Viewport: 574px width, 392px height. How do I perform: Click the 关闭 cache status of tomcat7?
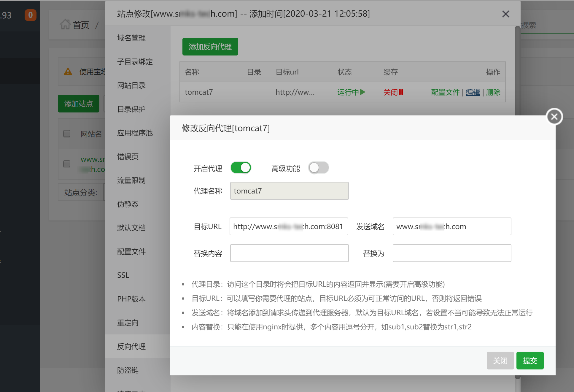click(x=393, y=92)
